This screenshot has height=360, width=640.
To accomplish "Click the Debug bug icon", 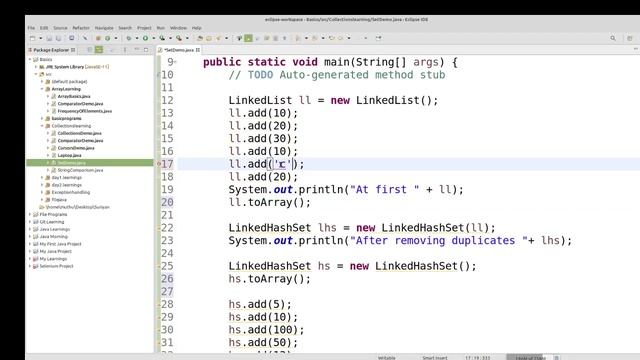I will pos(129,38).
